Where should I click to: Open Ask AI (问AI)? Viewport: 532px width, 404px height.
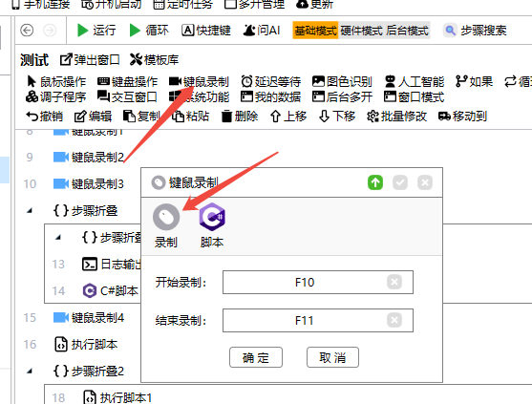(x=262, y=31)
